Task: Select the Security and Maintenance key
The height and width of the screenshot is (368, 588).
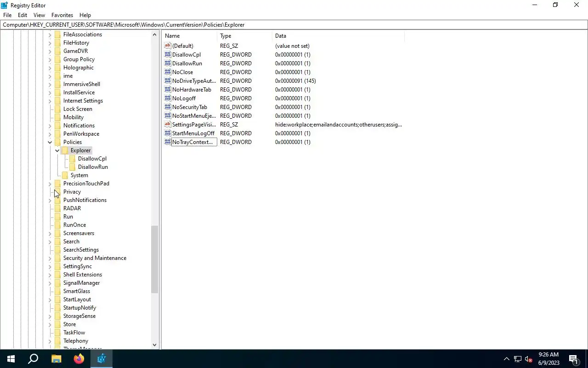Action: 95,258
